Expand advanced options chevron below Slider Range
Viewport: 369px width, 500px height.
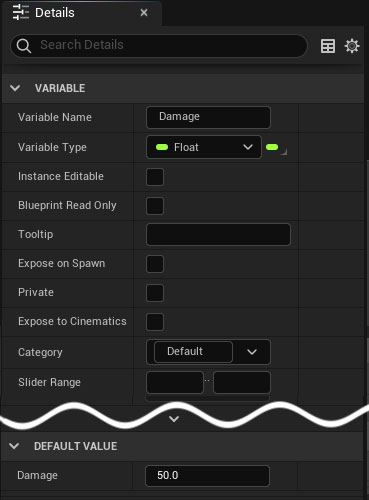(x=174, y=419)
